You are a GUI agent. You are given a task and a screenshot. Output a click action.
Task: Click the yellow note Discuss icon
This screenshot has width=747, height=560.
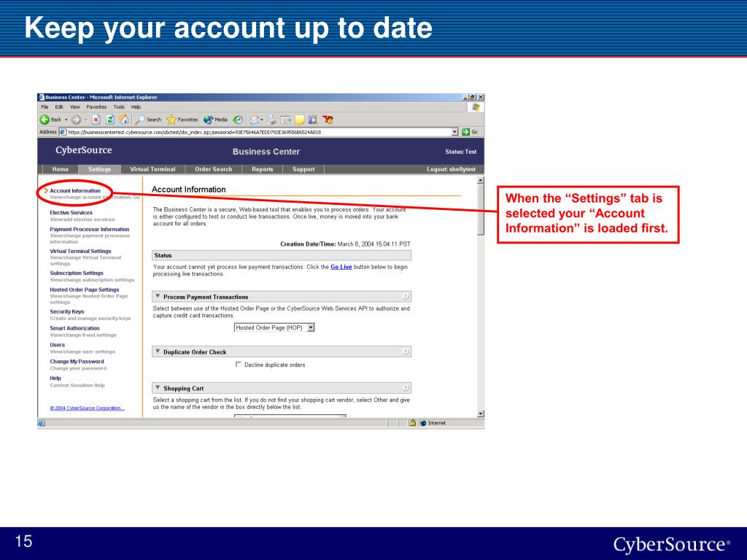point(300,120)
